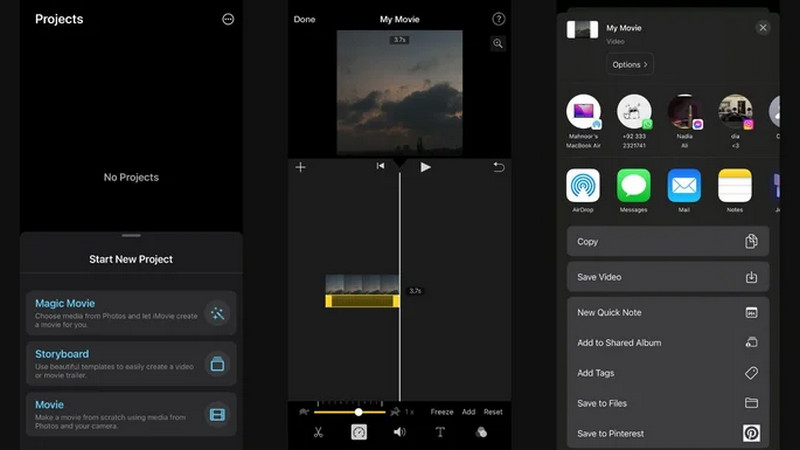Tap Done in the My Movie editor
Screen dimensions: 800x450
[x=304, y=19]
